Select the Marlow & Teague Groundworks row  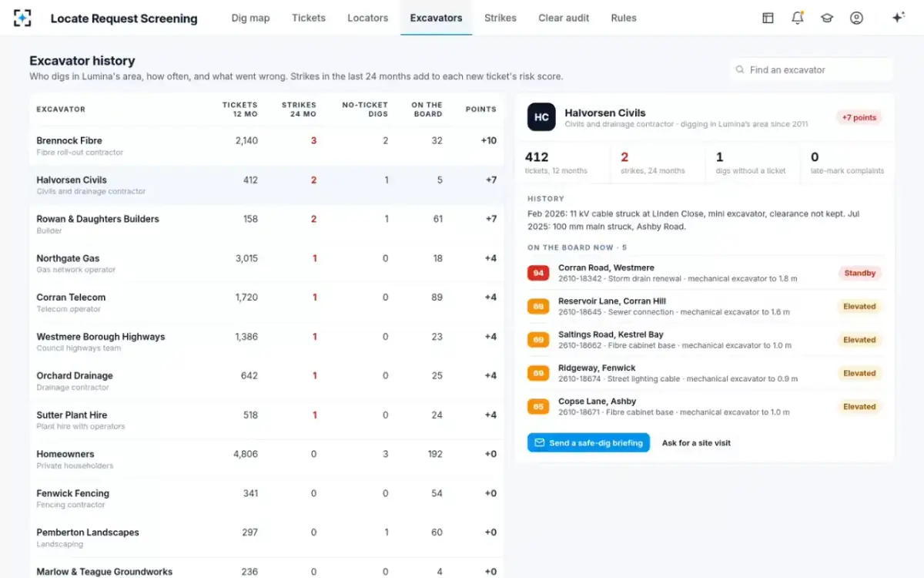pyautogui.click(x=266, y=569)
